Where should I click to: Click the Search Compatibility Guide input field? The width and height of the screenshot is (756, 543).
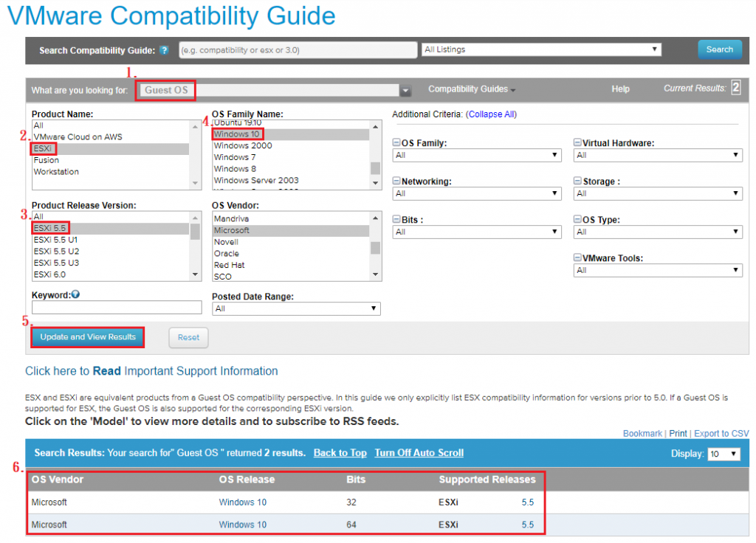point(298,50)
